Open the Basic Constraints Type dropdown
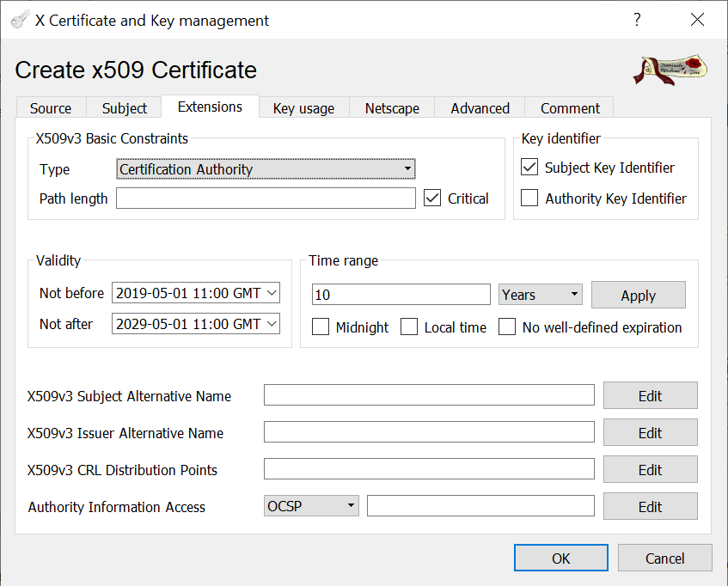 (266, 169)
